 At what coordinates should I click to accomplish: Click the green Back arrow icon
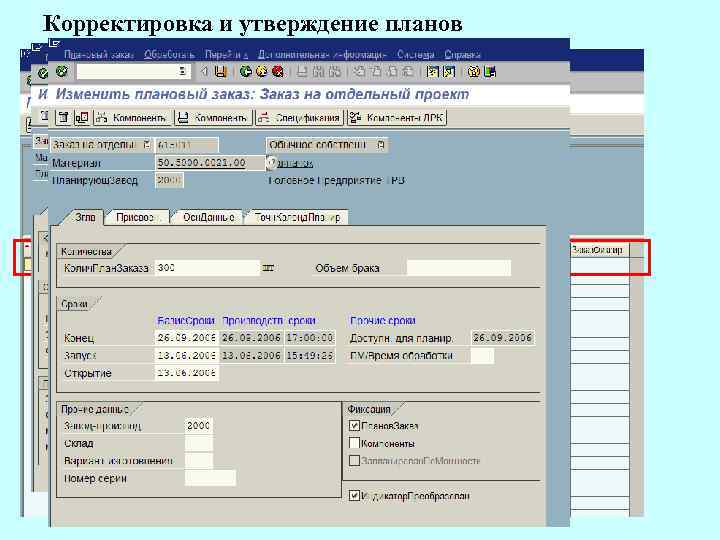click(x=246, y=72)
